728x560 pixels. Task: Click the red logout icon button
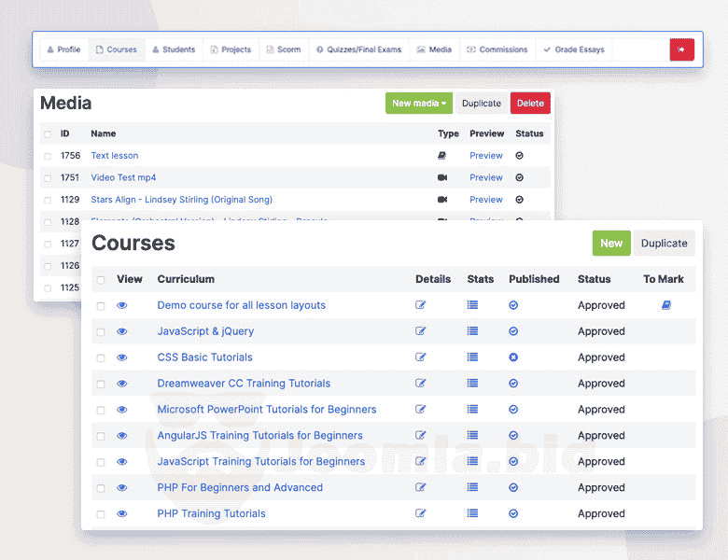pos(681,49)
